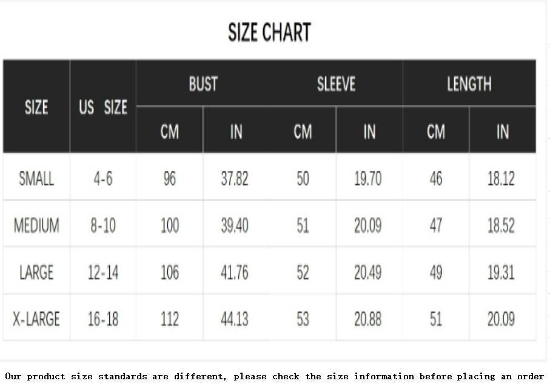The height and width of the screenshot is (392, 550).
Task: Click the sleeve value 19.70
Action: tap(368, 179)
